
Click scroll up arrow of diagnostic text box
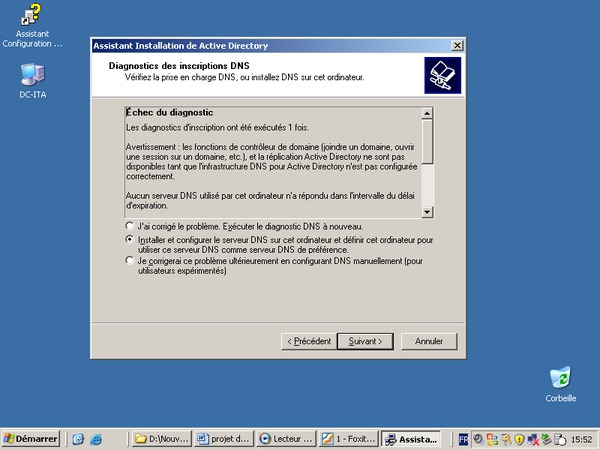427,113
